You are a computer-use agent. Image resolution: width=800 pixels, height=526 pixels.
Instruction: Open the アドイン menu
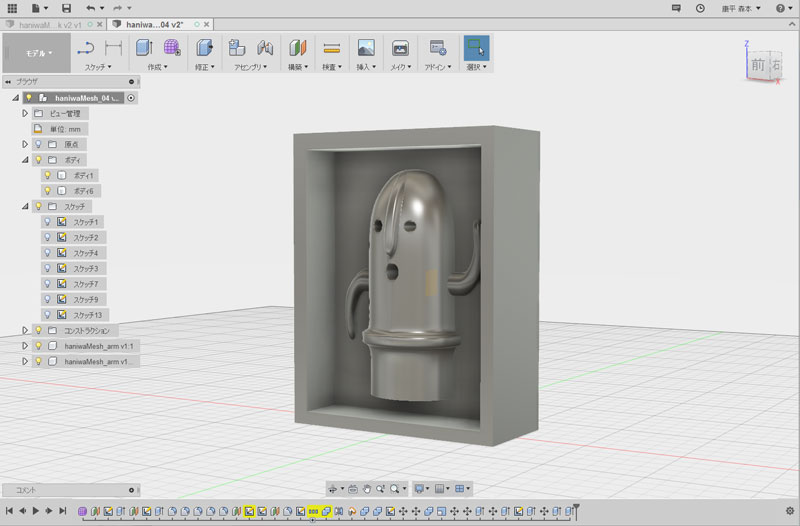click(438, 67)
